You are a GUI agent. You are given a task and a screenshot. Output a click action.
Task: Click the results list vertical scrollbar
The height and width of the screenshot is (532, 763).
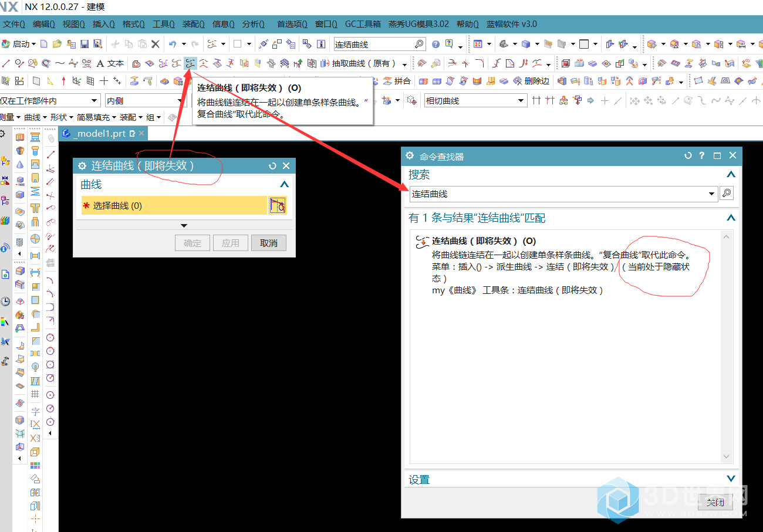(727, 346)
